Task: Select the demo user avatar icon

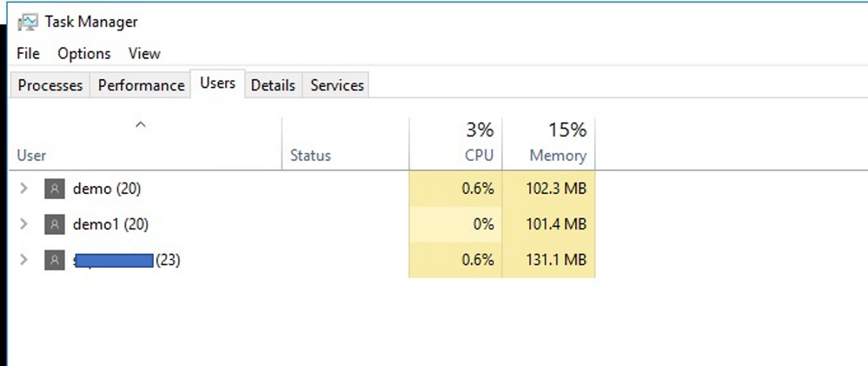Action: (x=54, y=189)
